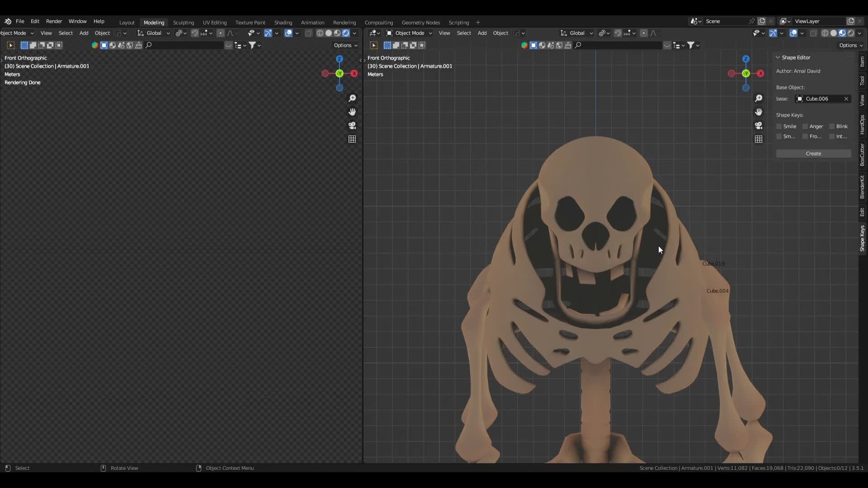The height and width of the screenshot is (488, 868).
Task: Open the Render menu
Action: 54,21
